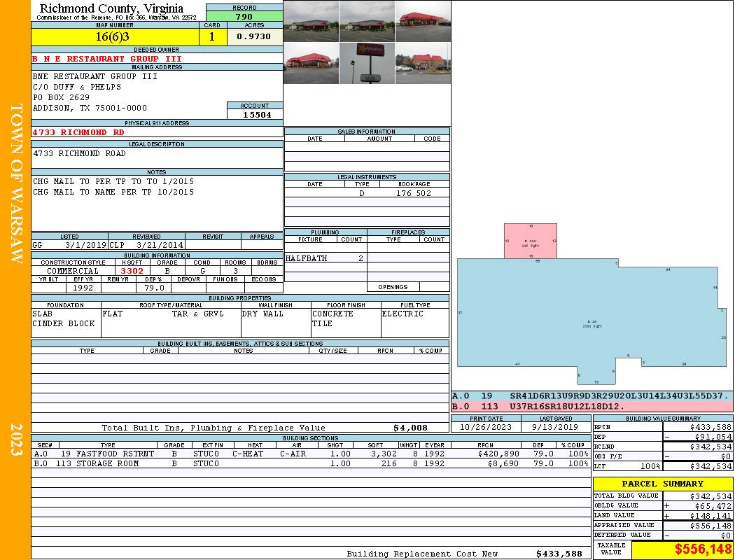
Task: Click the card number 1 field
Action: (212, 36)
